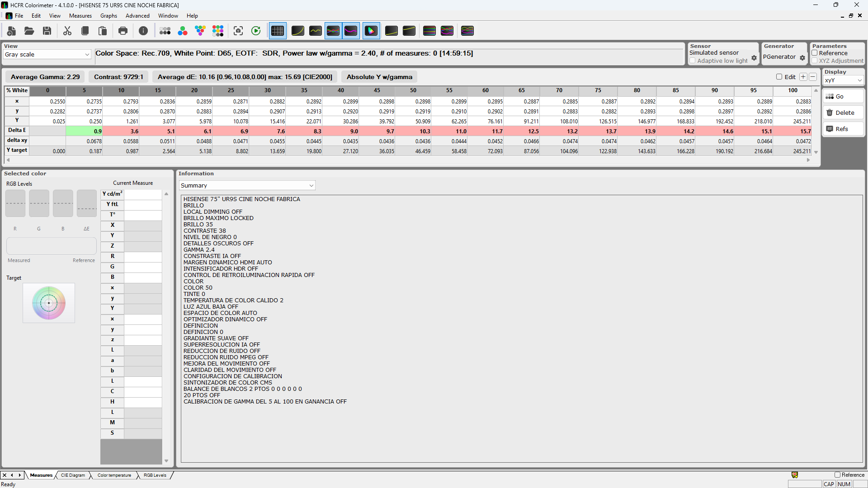Select the 50 % White column header
The image size is (868, 488).
point(413,90)
